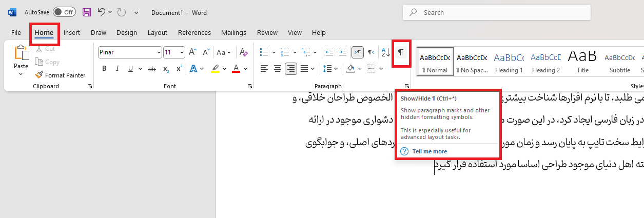Screen dimensions: 644x218
Task: Redo the last action
Action: point(122,12)
